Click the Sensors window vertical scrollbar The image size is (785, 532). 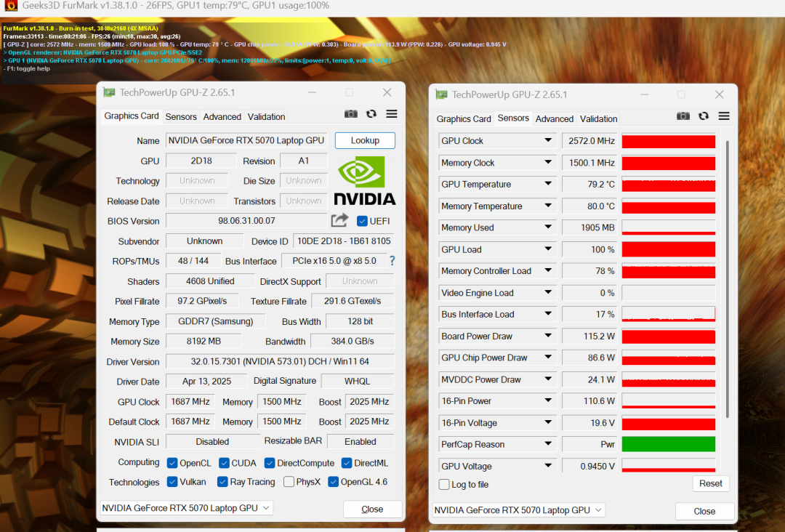(x=727, y=279)
